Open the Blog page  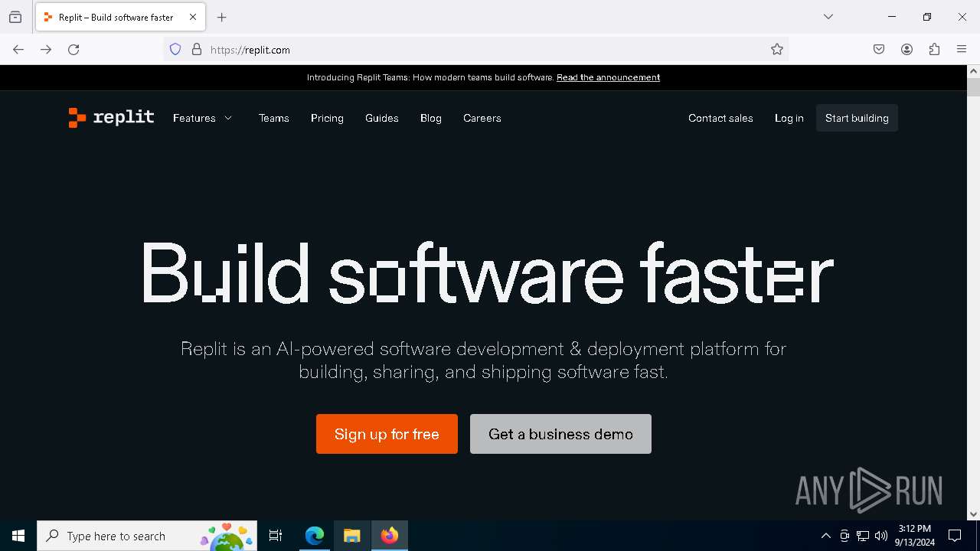click(x=431, y=118)
